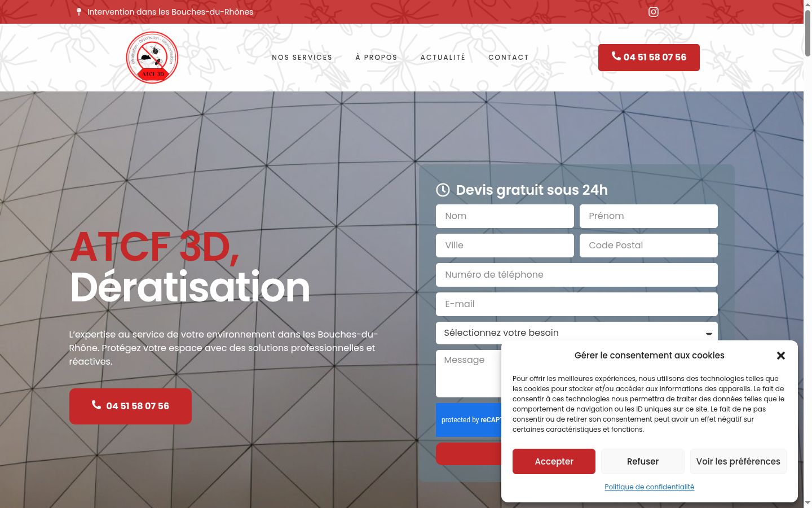
Task: Open the Politique de confidentialité link
Action: pyautogui.click(x=650, y=487)
